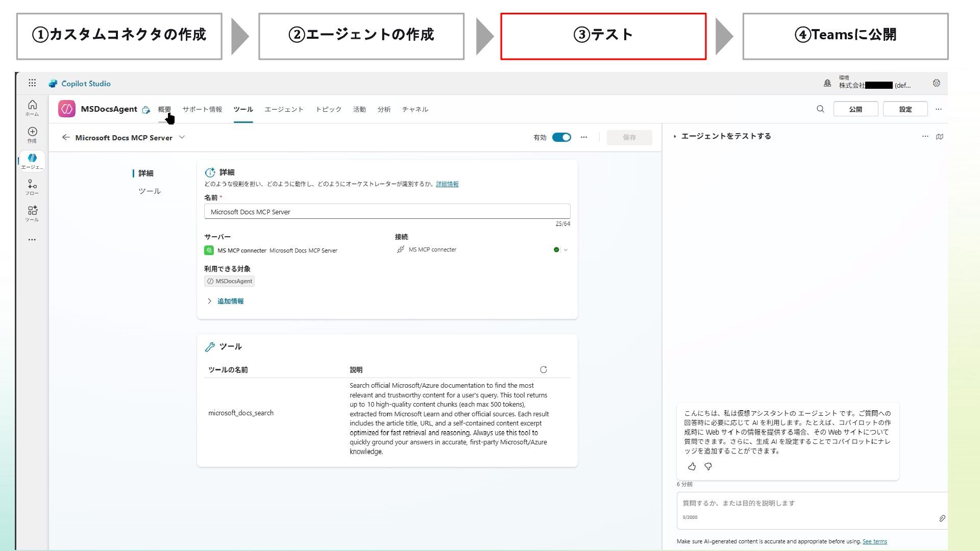Go back with the left arrow
This screenshot has height=551, width=980.
[65, 137]
